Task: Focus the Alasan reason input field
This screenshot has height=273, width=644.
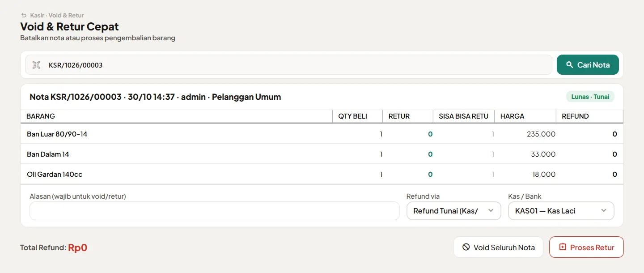Action: click(214, 211)
